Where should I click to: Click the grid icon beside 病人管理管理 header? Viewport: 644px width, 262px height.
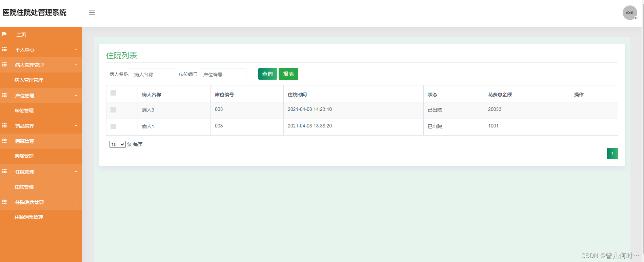[4, 64]
